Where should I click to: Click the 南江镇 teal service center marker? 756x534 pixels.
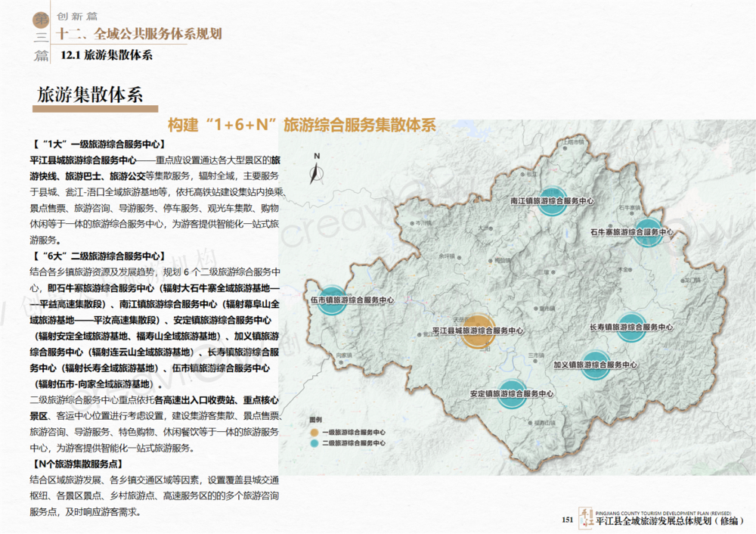tap(553, 201)
